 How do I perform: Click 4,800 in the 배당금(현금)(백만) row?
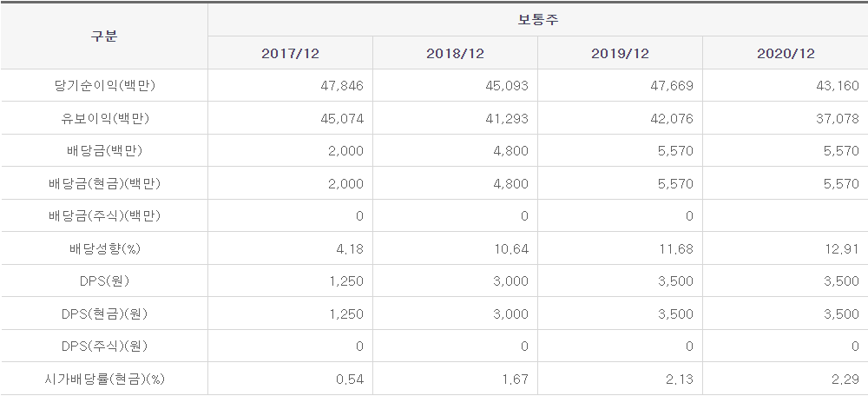tap(511, 183)
